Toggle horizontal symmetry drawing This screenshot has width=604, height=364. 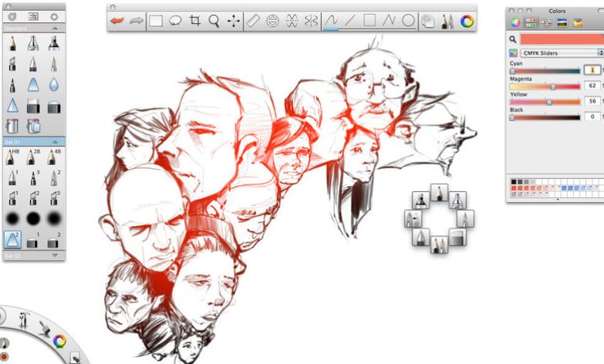[x=292, y=21]
